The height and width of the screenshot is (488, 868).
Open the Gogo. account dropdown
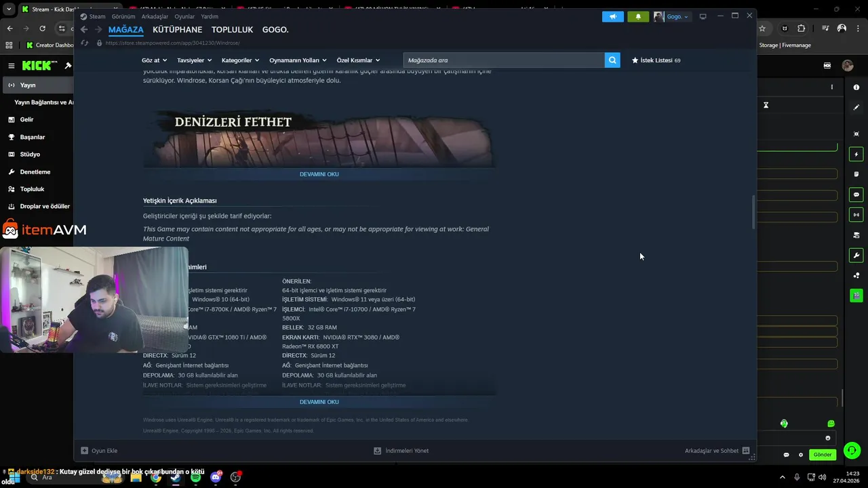pyautogui.click(x=671, y=16)
